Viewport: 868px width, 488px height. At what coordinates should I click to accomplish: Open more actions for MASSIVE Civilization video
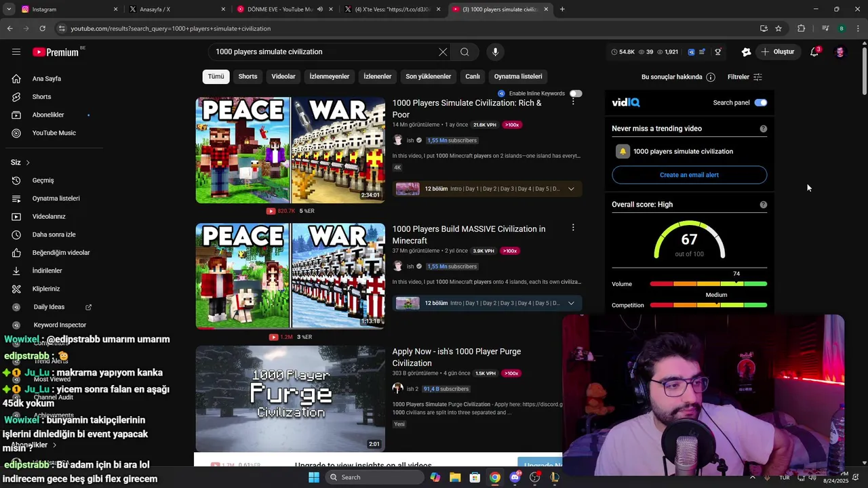(x=573, y=228)
